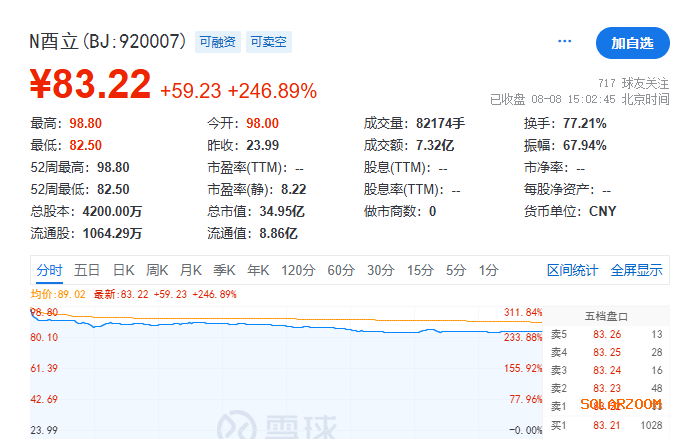
Task: Select the 30分 interval tab
Action: click(380, 270)
